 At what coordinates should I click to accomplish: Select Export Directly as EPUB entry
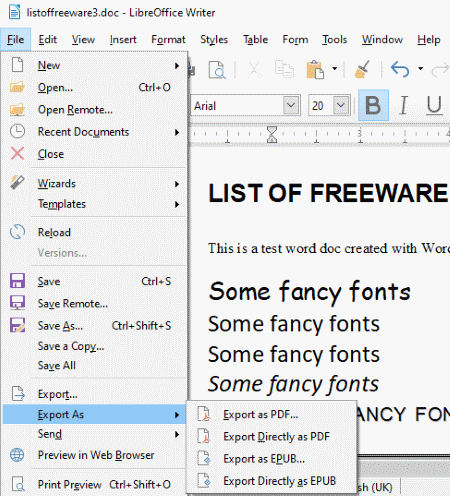271,481
